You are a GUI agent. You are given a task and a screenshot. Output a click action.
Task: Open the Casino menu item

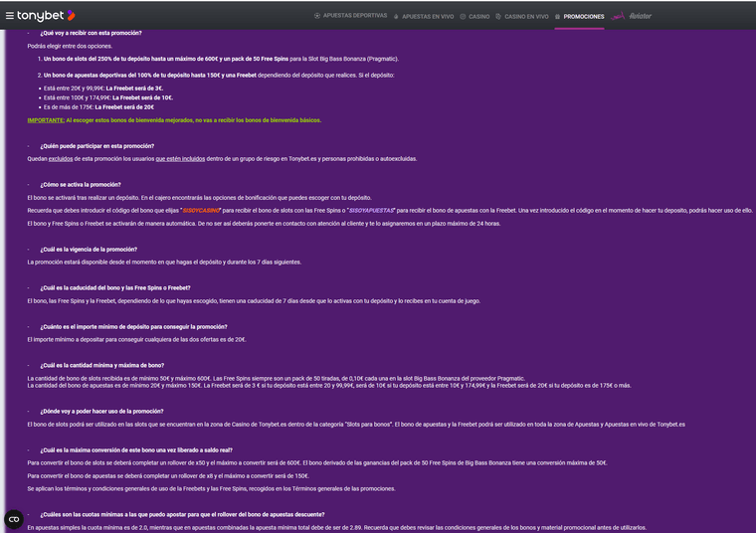coord(478,16)
